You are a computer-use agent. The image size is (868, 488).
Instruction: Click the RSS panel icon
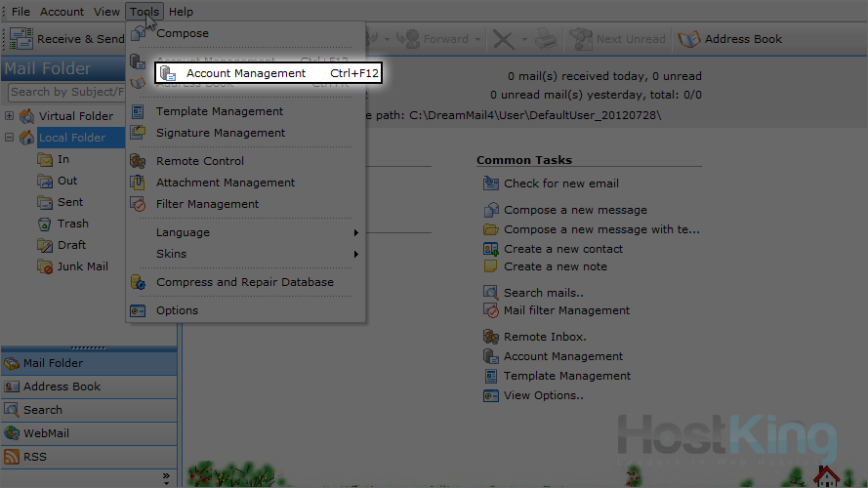pos(12,457)
